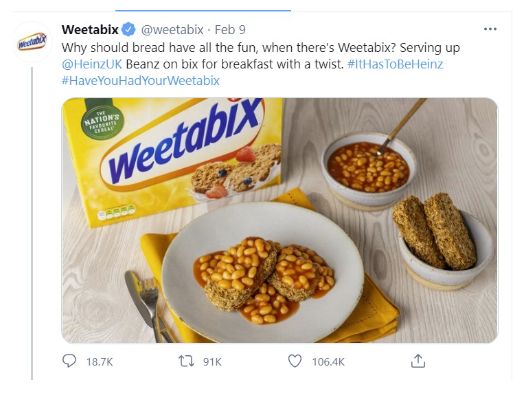The height and width of the screenshot is (398, 531).
Task: Click the #HaveYouHadYourWeetabix hashtag
Action: coord(141,81)
